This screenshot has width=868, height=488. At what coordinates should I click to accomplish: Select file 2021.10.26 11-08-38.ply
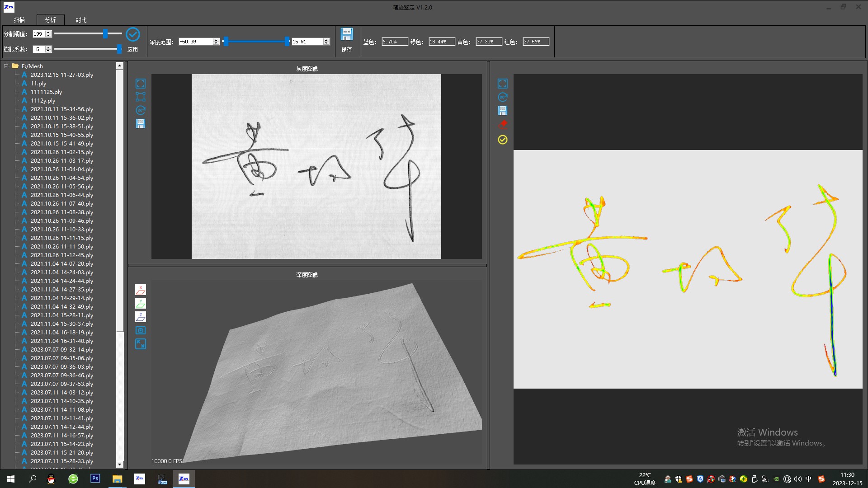62,212
